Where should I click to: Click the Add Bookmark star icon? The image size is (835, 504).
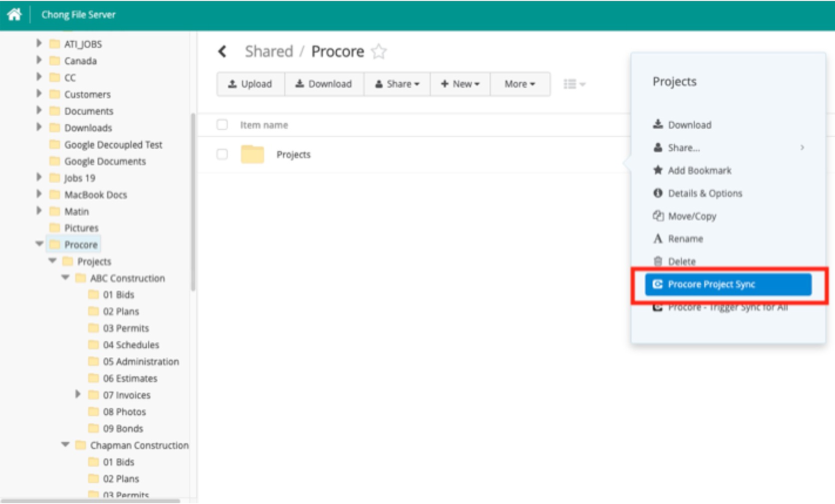658,170
